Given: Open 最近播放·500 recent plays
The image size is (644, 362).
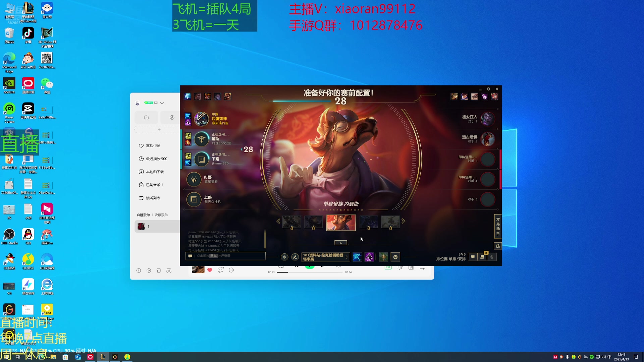Looking at the screenshot, I should click(153, 159).
